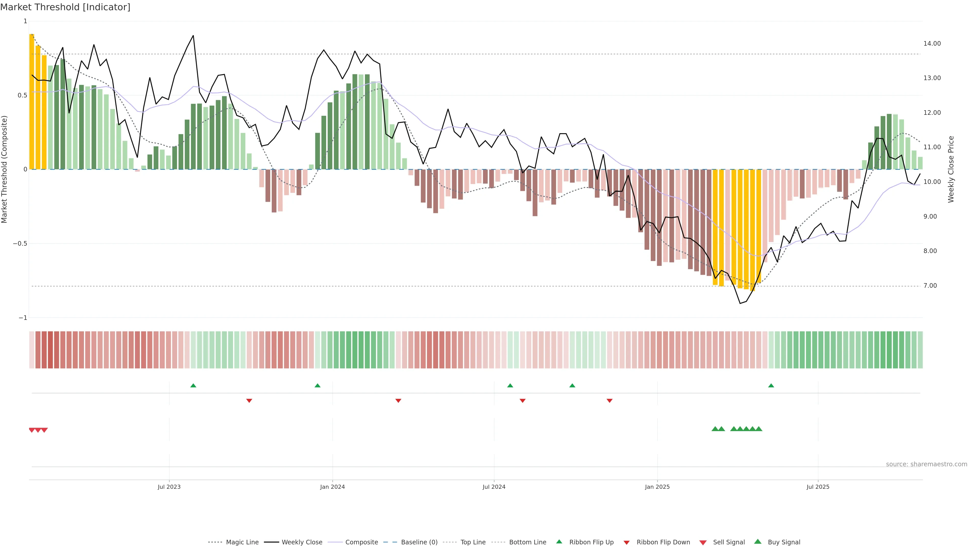Click the last green buy signal marker
Screen dimensions: 980x551
click(758, 429)
